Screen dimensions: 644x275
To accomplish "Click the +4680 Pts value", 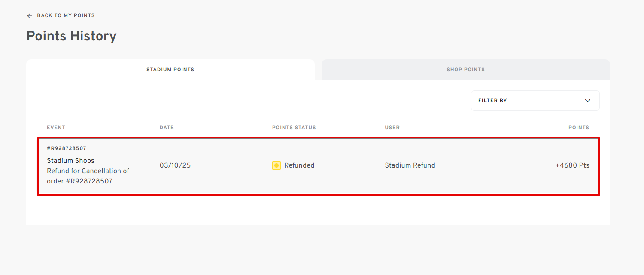I will tap(572, 165).
